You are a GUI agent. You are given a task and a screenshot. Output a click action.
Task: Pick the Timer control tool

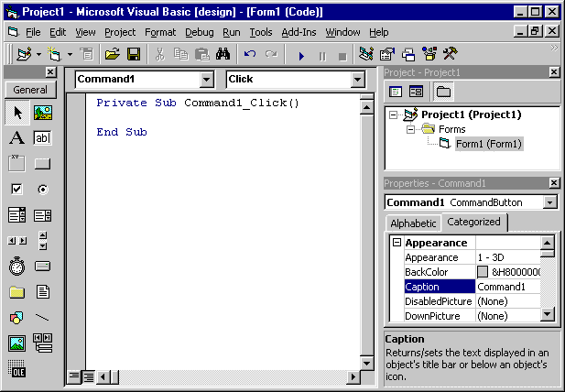(x=16, y=267)
